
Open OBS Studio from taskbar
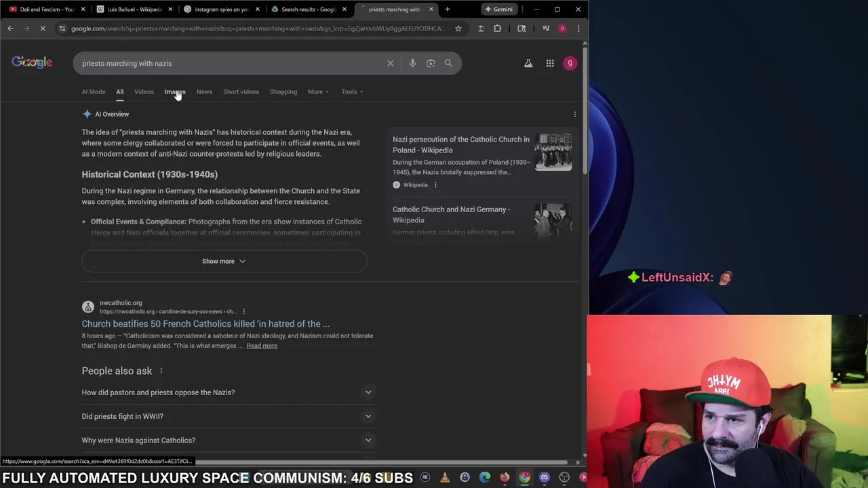coord(564,478)
